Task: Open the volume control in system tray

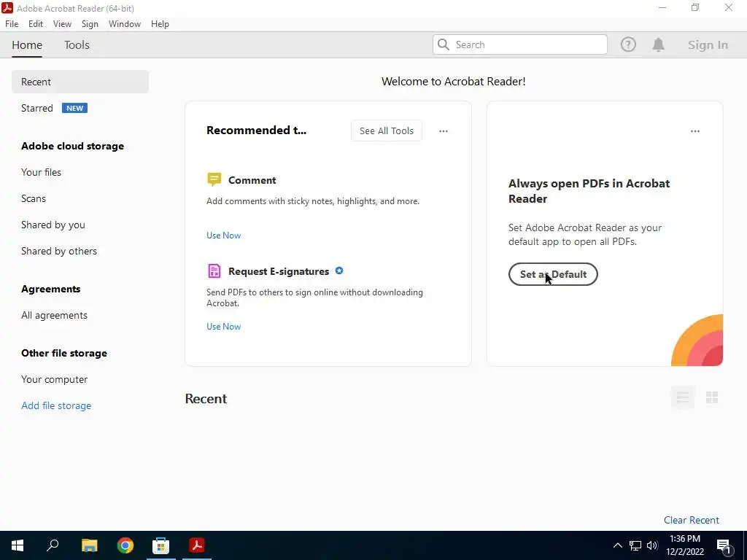Action: pos(652,545)
